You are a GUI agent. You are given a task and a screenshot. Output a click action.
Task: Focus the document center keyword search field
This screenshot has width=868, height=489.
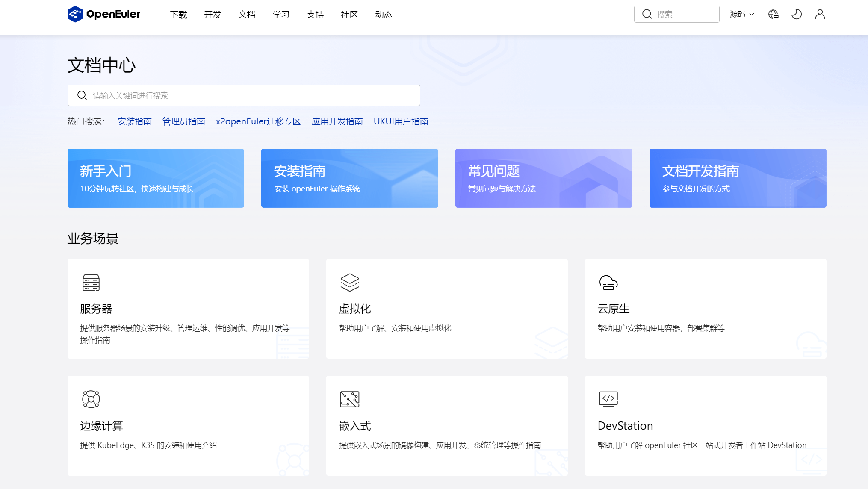pyautogui.click(x=252, y=95)
